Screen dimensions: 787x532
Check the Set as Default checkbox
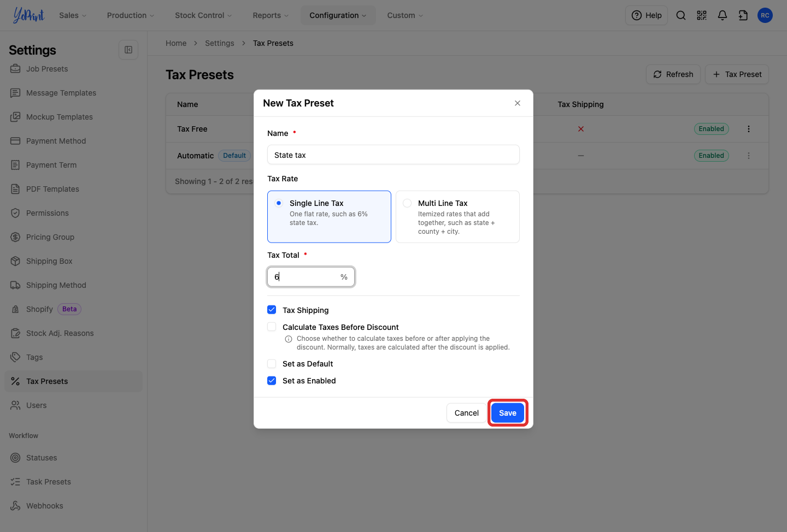272,364
